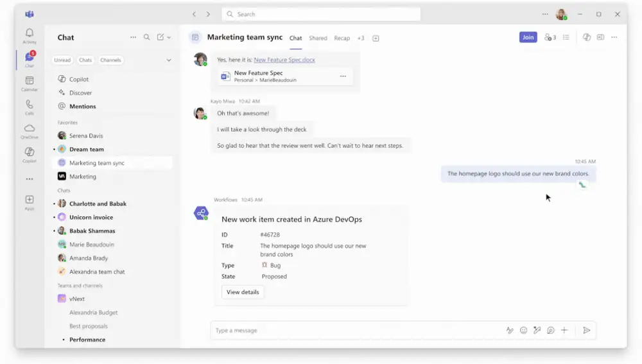Open the loop components icon
Viewport: 642px width, 364px height.
tap(551, 330)
